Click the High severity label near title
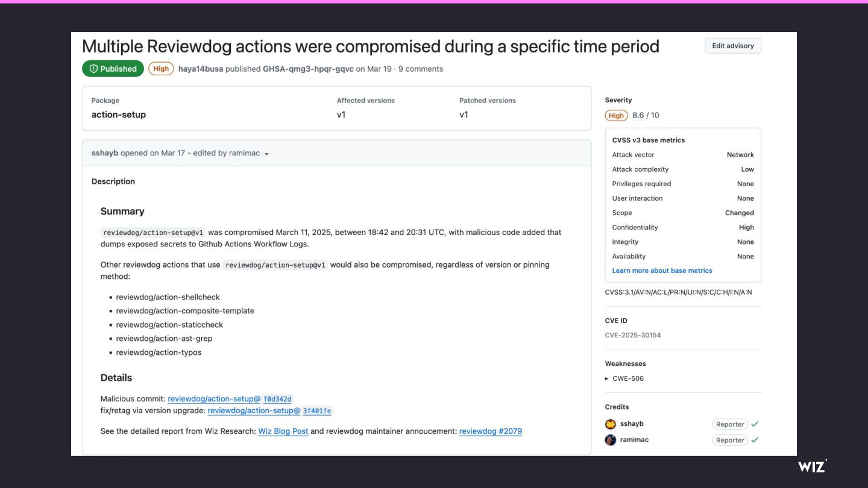The width and height of the screenshot is (868, 488). tap(161, 69)
